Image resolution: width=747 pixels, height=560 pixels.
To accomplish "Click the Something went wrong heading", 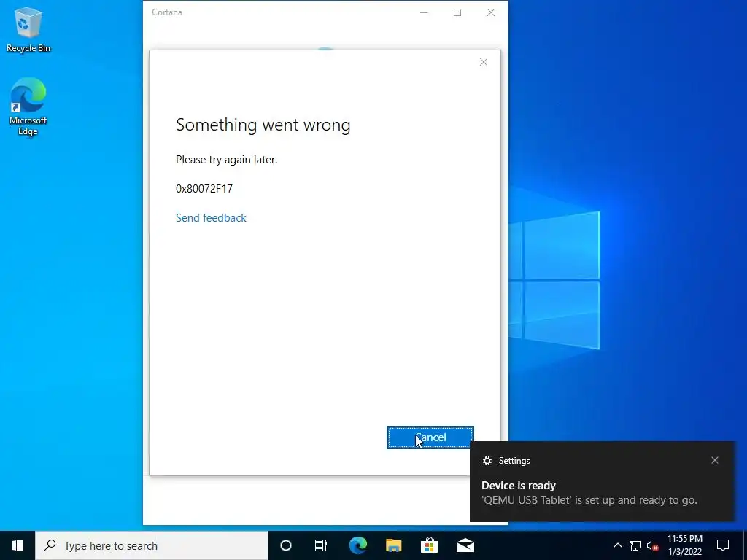I will coord(263,125).
